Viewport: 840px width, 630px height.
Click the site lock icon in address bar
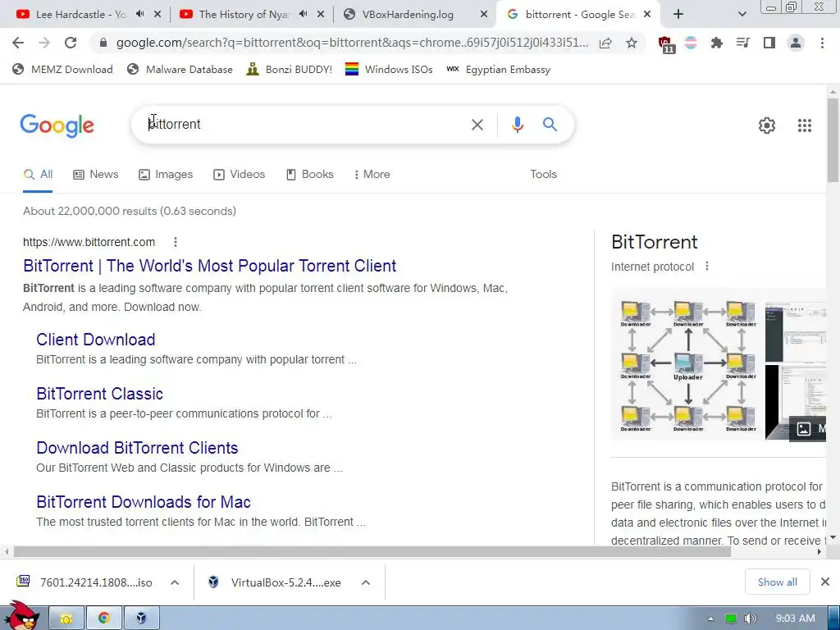click(x=103, y=43)
